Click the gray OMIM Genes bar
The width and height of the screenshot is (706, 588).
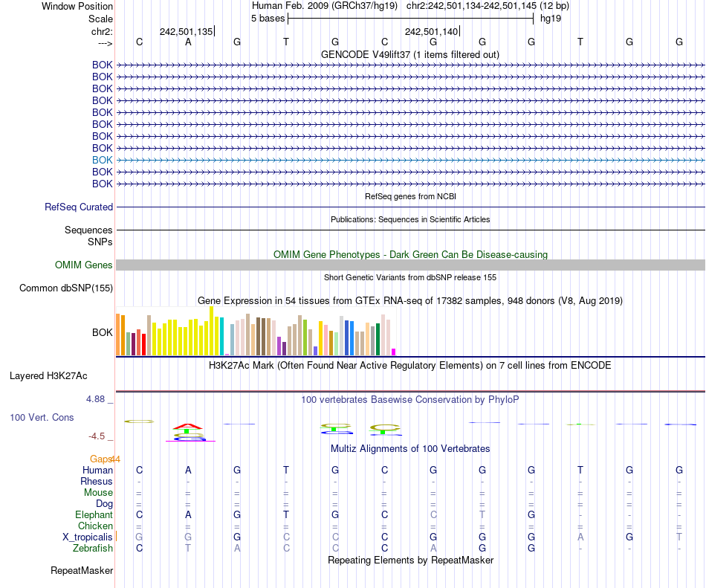coord(410,265)
